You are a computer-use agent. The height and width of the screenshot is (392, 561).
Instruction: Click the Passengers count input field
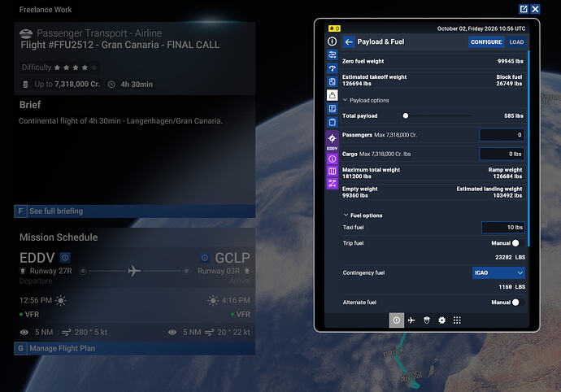(502, 135)
